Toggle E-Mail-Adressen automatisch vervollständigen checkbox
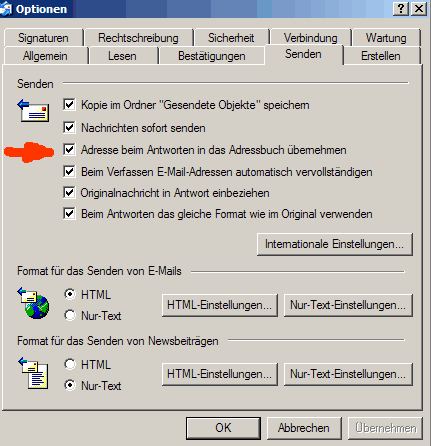Screen dimensions: 431x446 (x=69, y=172)
